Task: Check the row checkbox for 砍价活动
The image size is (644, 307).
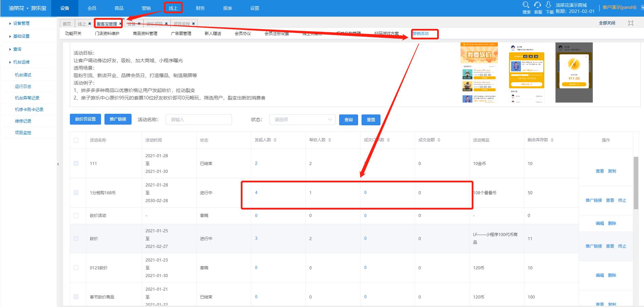Action: (76, 215)
